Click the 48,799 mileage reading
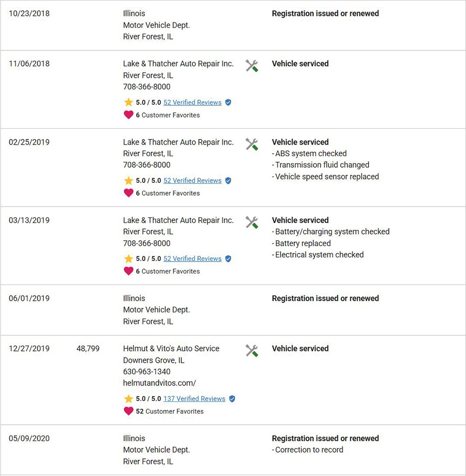 [x=88, y=349]
